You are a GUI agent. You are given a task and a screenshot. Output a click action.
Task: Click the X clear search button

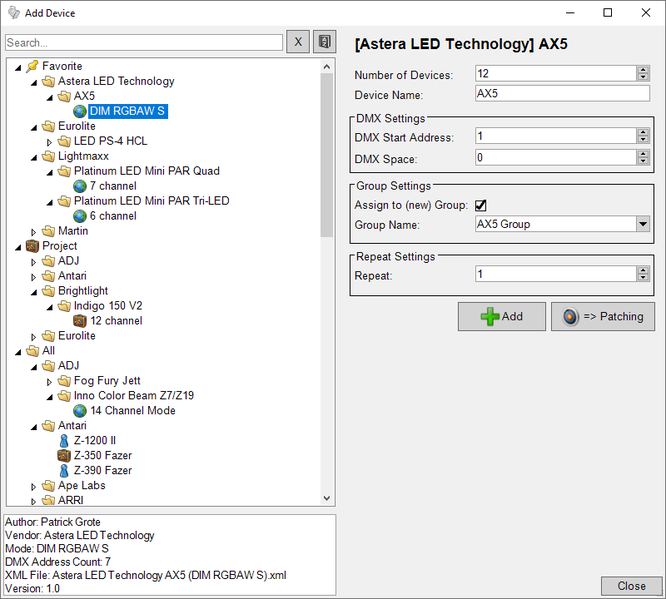point(298,42)
